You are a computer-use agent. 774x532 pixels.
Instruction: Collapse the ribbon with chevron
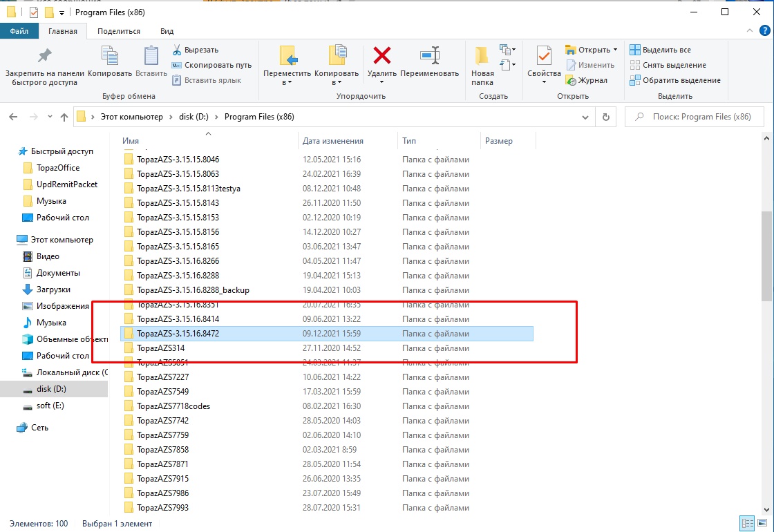(x=749, y=30)
